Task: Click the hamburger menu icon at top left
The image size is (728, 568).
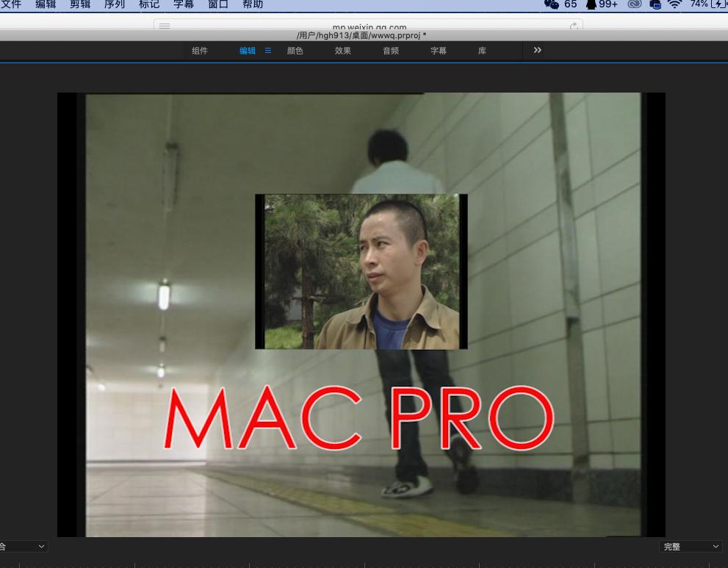Action: 164,26
